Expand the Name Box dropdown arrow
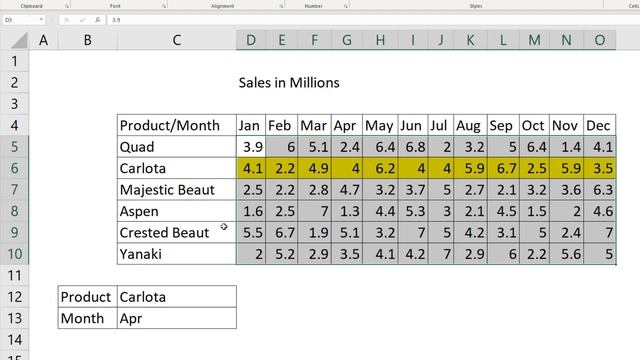The image size is (640, 360). (x=41, y=20)
